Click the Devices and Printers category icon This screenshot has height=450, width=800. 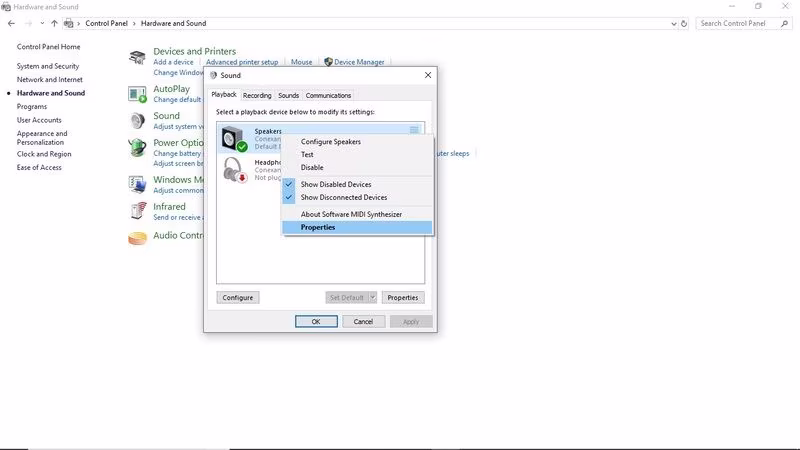137,57
